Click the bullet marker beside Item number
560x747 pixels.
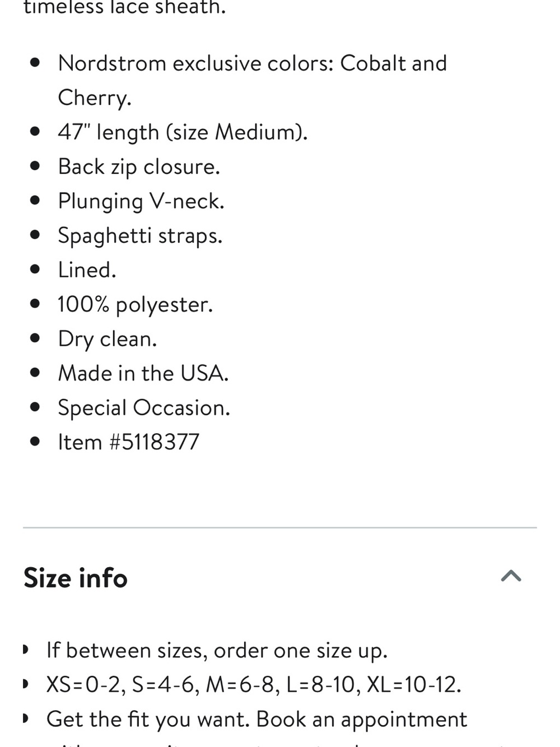pyautogui.click(x=35, y=442)
